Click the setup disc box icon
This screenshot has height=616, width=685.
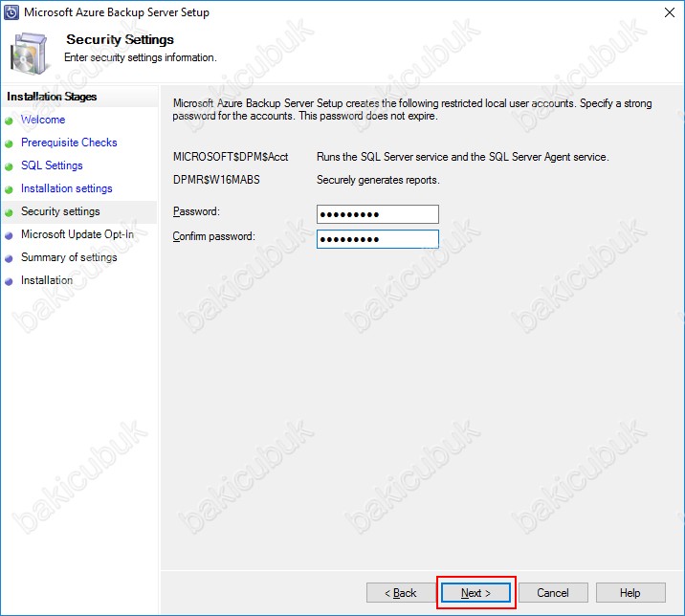click(x=29, y=54)
